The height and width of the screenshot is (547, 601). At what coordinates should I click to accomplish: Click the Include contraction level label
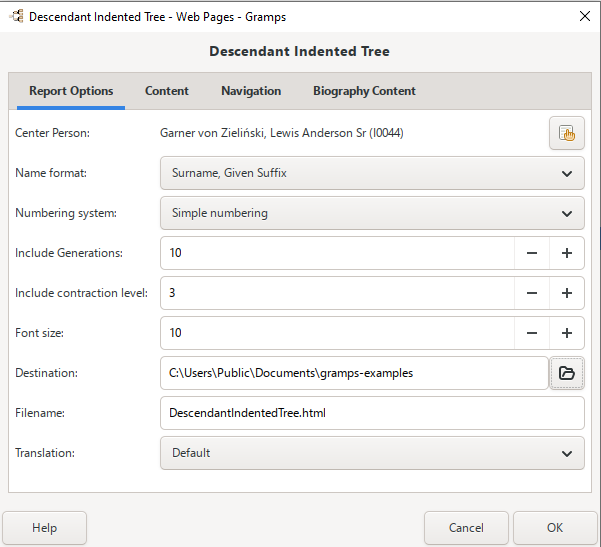click(82, 293)
